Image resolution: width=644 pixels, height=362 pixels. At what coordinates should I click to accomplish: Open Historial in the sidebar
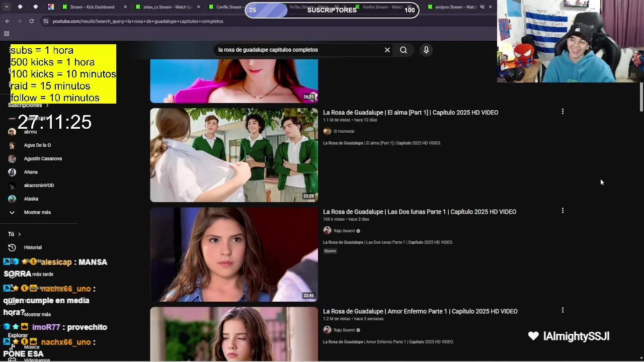33,247
